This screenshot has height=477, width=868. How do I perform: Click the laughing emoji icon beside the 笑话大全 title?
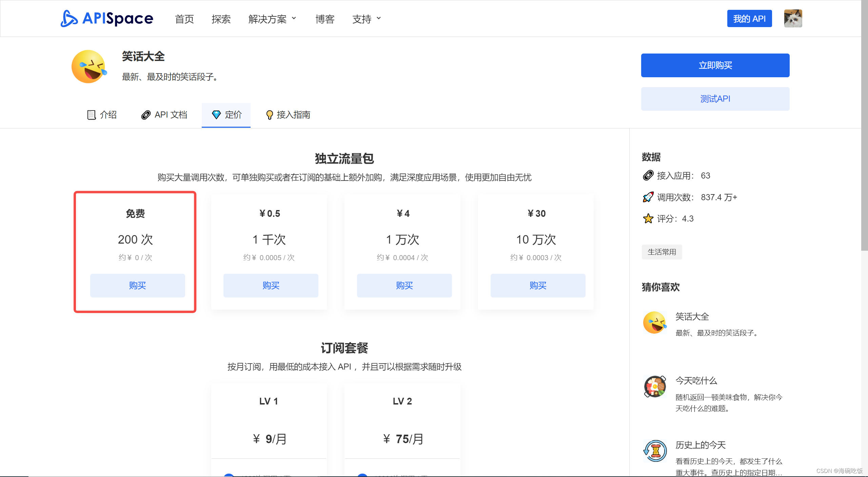point(89,66)
